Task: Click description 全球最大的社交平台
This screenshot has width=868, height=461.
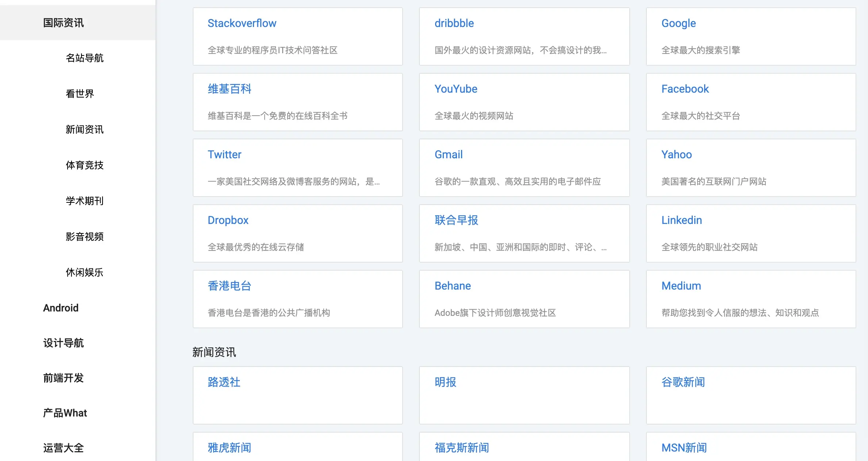Action: click(x=701, y=116)
